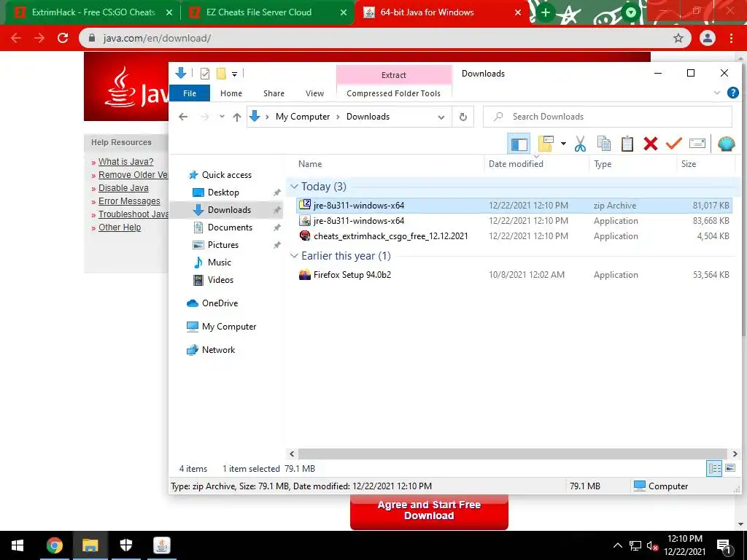Switch to the Home ribbon tab
The image size is (747, 560).
coord(231,93)
